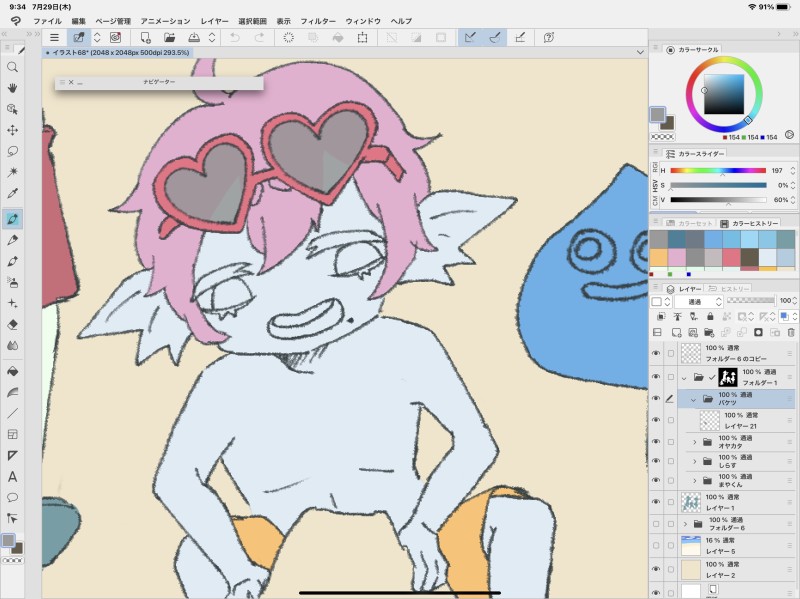800x599 pixels.
Task: Select the Balloon tool
Action: tap(12, 497)
